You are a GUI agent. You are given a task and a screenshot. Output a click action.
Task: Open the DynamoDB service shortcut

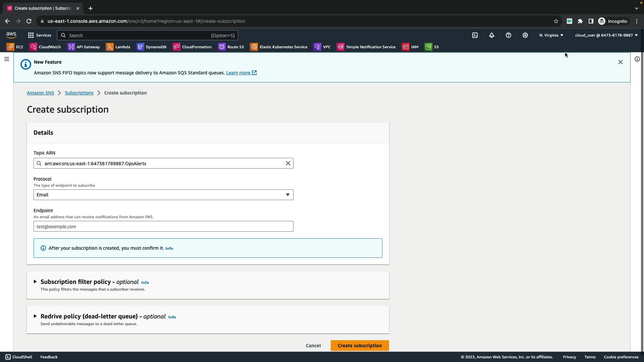pyautogui.click(x=152, y=47)
